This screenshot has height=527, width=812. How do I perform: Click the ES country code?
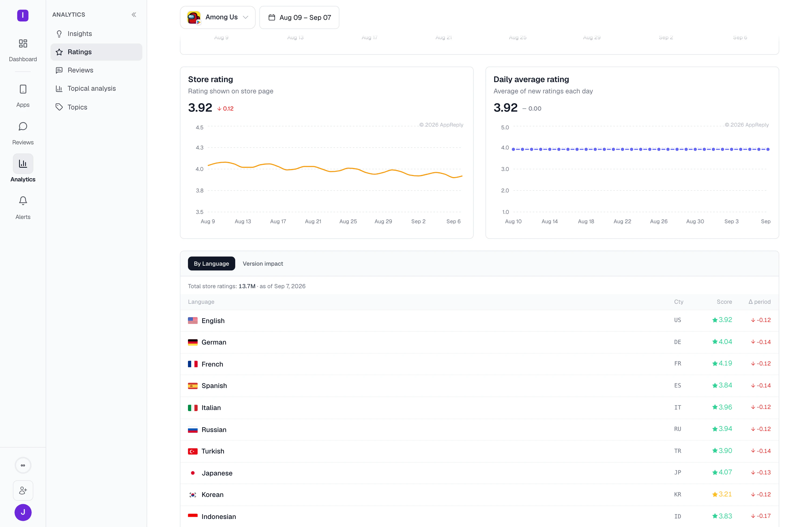pyautogui.click(x=677, y=385)
